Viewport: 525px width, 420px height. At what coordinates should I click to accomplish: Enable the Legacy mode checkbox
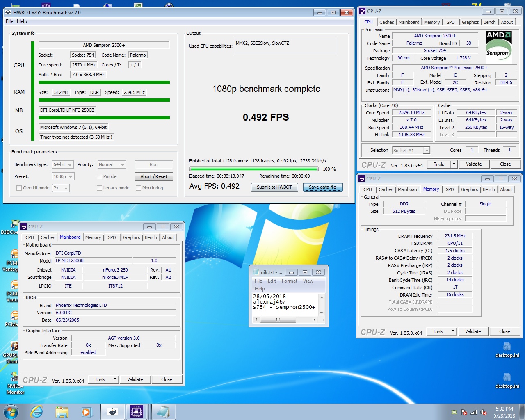point(99,188)
